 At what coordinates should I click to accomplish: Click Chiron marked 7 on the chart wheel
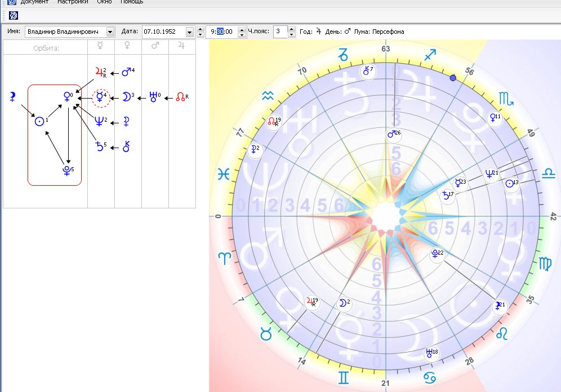click(368, 71)
